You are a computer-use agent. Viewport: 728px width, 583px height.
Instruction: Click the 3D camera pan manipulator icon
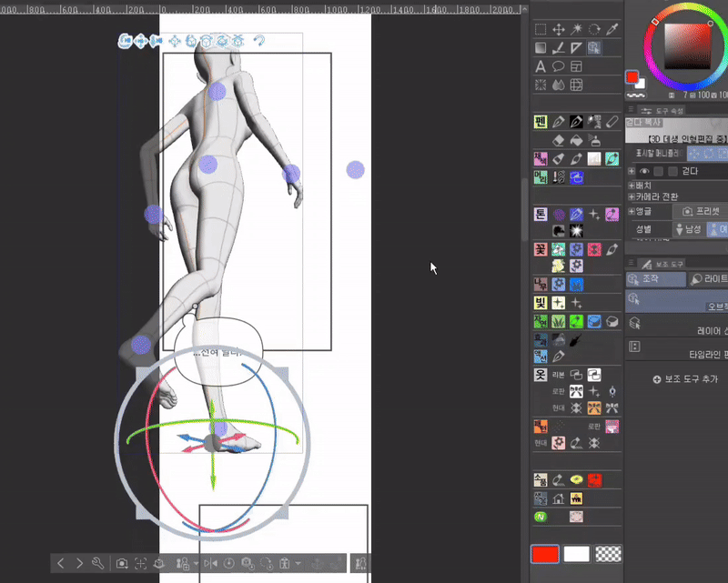(140, 41)
